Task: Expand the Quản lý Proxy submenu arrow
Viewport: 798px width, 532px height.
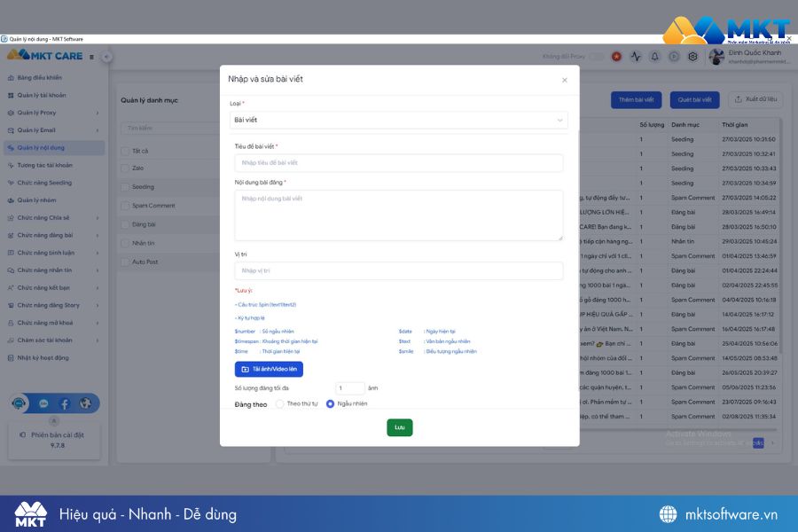Action: (x=98, y=113)
